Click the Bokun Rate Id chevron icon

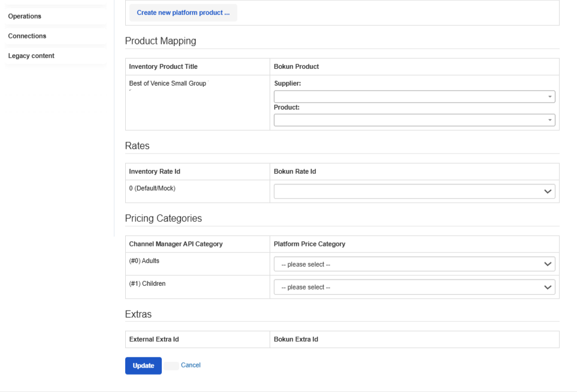[x=548, y=191]
